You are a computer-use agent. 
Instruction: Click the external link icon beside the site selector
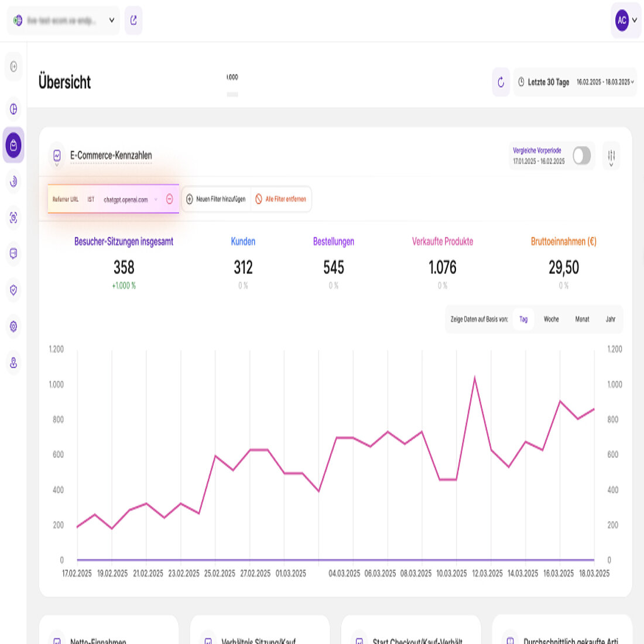point(133,20)
